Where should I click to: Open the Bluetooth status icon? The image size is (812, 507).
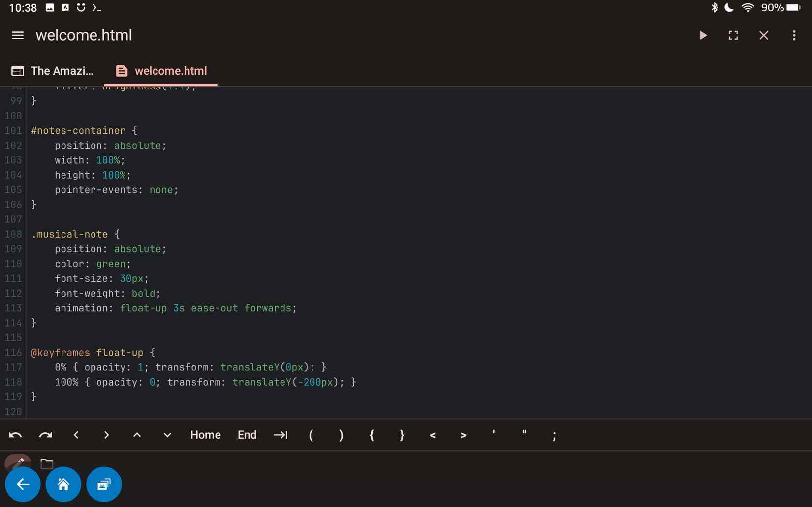click(x=715, y=7)
